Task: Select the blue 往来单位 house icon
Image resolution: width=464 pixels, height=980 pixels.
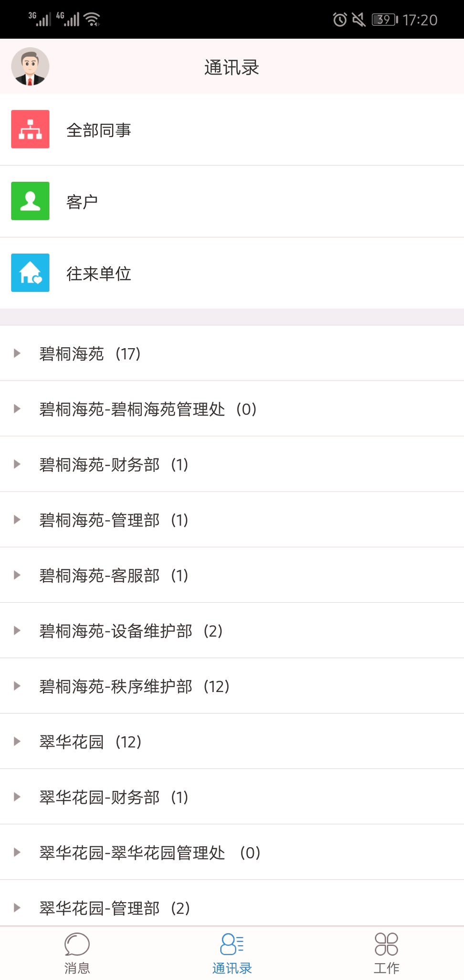Action: (x=30, y=274)
